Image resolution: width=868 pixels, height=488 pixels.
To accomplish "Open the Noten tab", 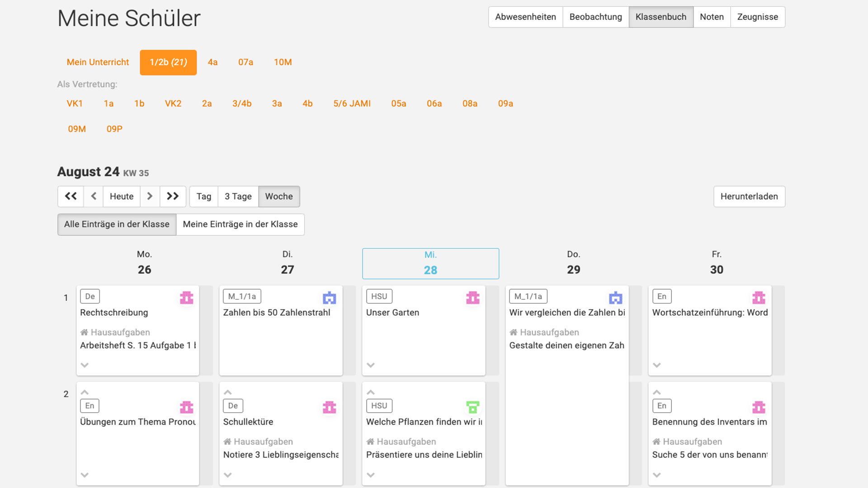I will [x=712, y=17].
